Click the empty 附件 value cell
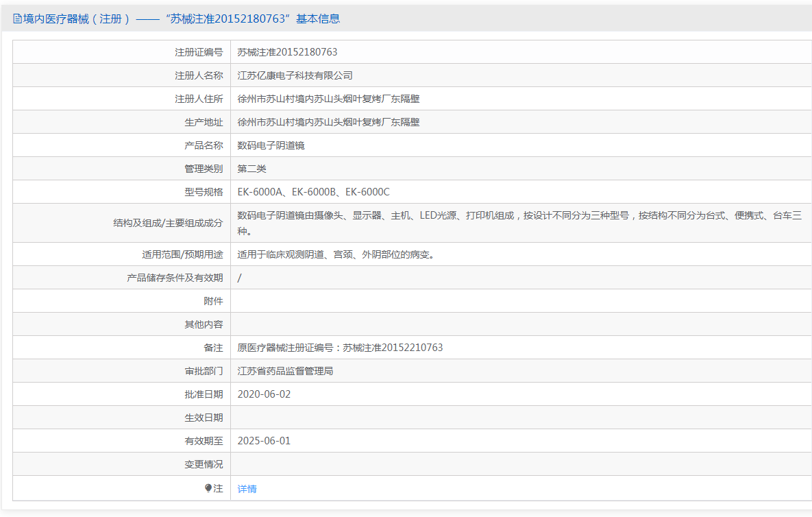The height and width of the screenshot is (517, 812). 521,301
